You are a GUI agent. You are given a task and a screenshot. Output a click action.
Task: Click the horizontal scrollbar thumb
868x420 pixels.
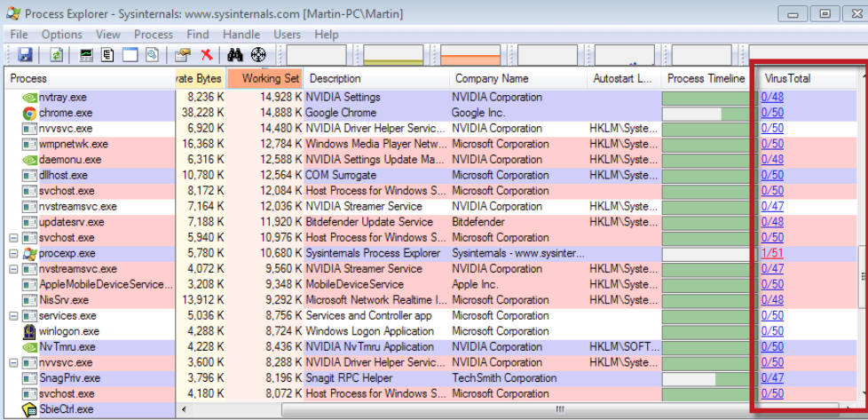(x=560, y=409)
